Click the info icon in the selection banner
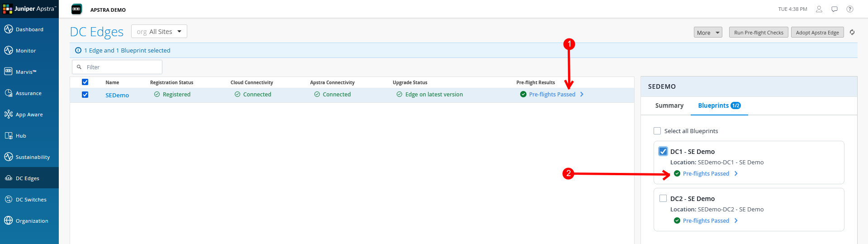Screen dimensions: 868x244 coord(78,50)
